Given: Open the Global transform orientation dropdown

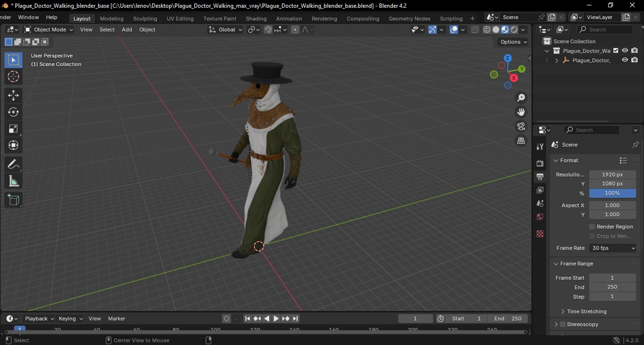Looking at the screenshot, I should coord(225,30).
